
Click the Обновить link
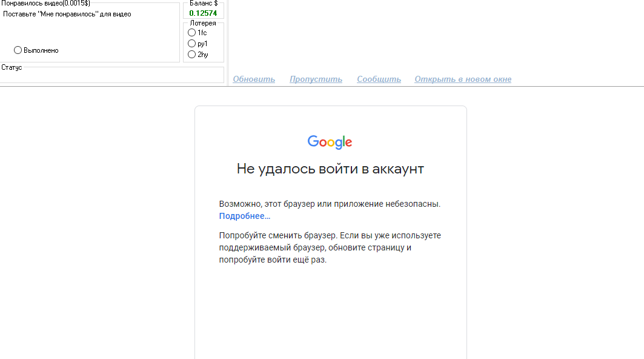tap(254, 79)
